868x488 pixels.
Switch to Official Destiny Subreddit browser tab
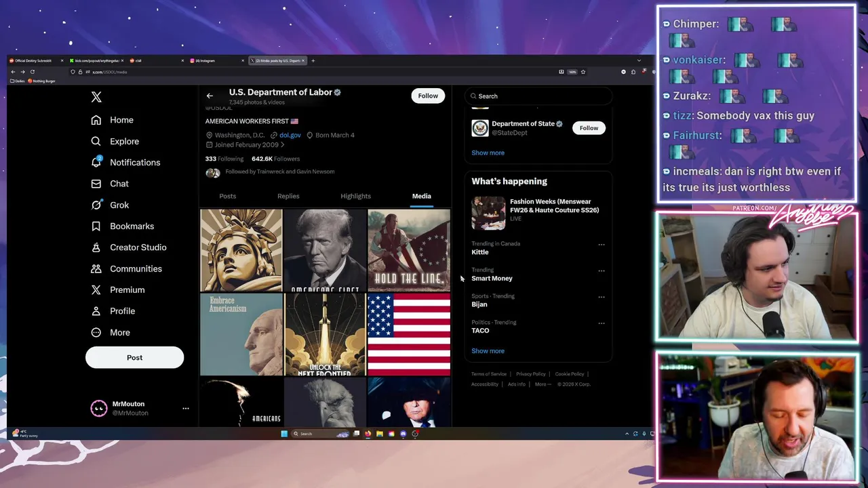click(x=37, y=60)
